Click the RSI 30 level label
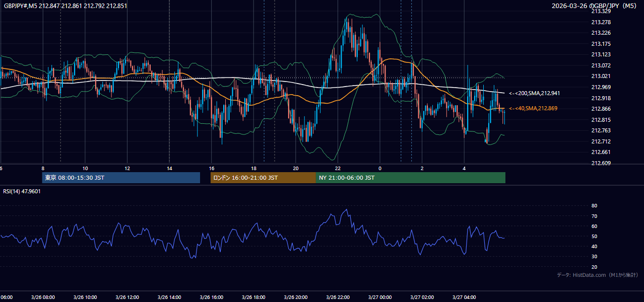This screenshot has height=302, width=644. click(x=594, y=257)
